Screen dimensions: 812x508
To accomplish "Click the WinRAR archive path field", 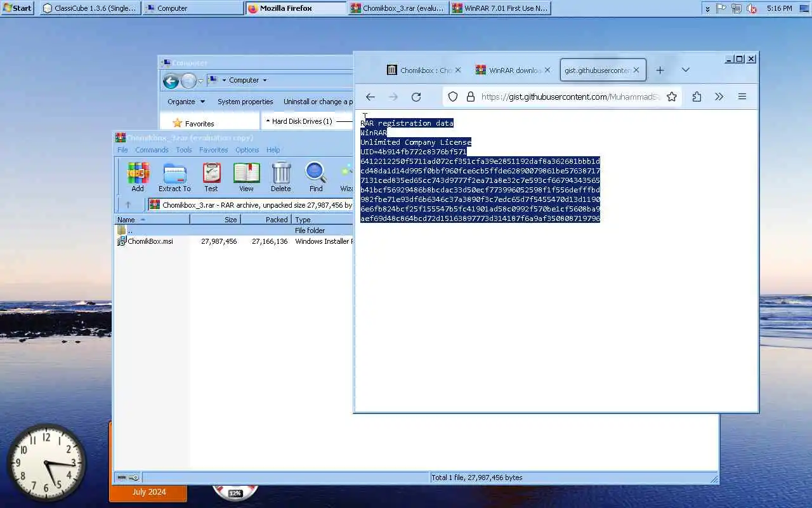I will point(251,205).
